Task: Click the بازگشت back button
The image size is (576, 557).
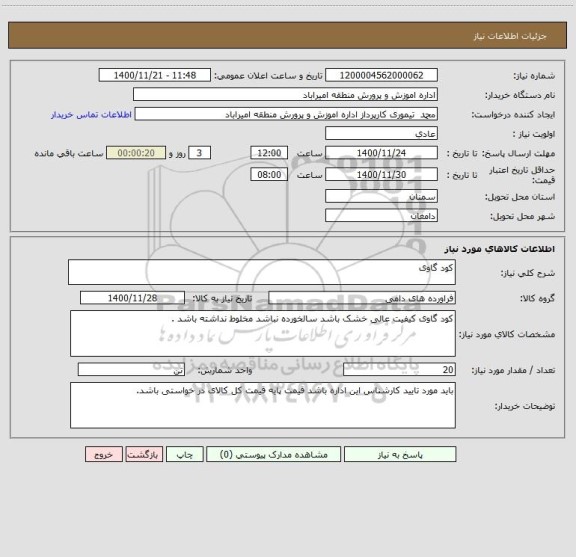Action: 144,454
